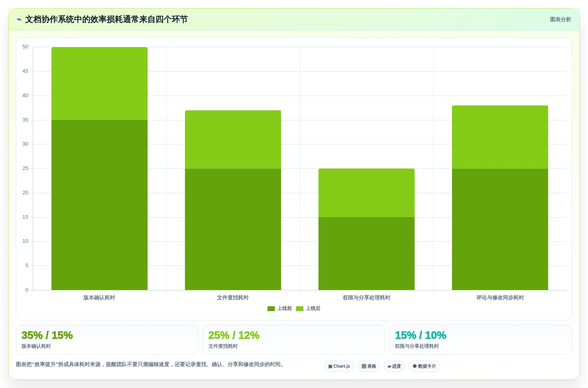
Task: Toggle the 上线前 legend item
Action: click(x=280, y=309)
